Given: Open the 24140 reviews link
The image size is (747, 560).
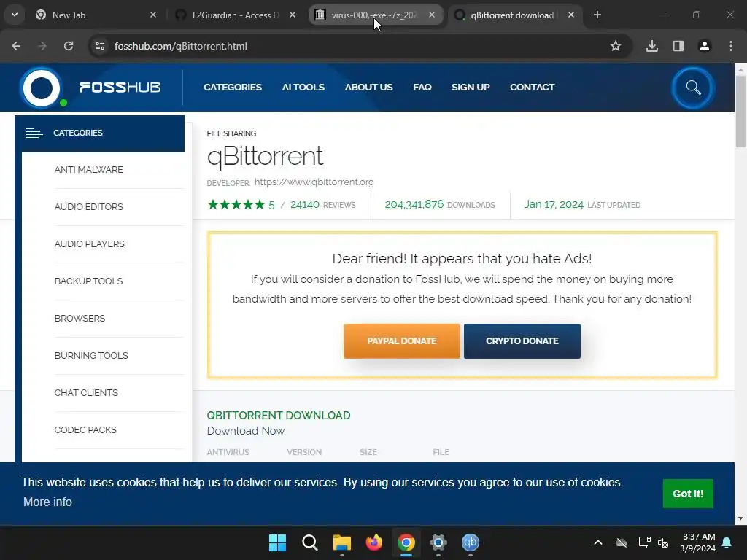Looking at the screenshot, I should point(322,205).
